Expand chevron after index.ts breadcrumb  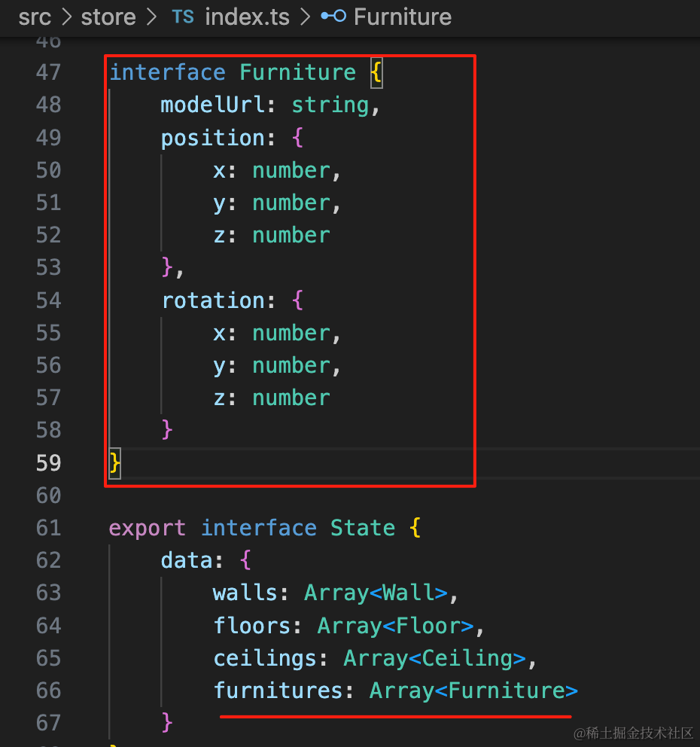pos(306,17)
